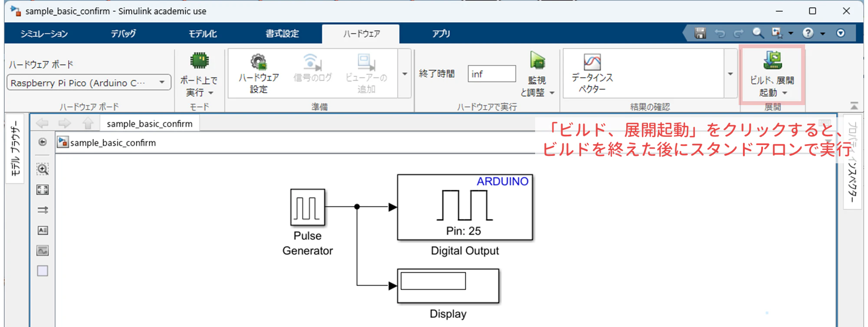Switch to the シミュレーション tab

[x=44, y=33]
